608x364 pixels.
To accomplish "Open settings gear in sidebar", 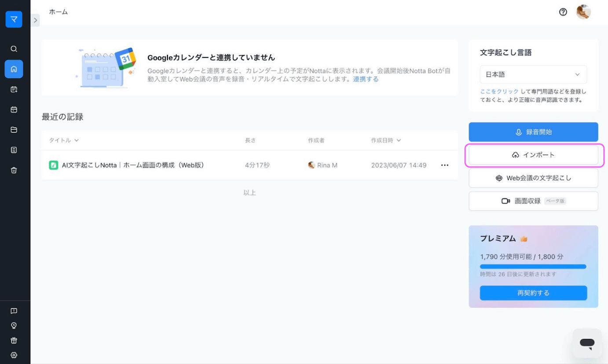I will point(14,355).
